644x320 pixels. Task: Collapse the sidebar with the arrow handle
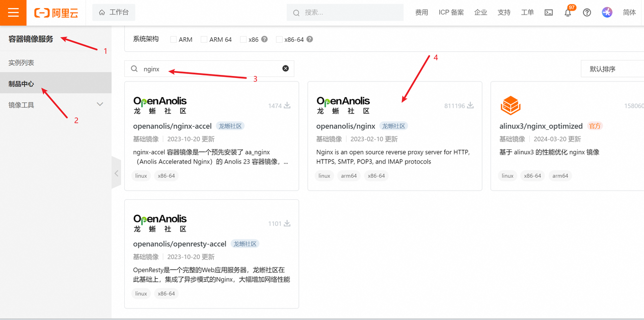(x=116, y=173)
